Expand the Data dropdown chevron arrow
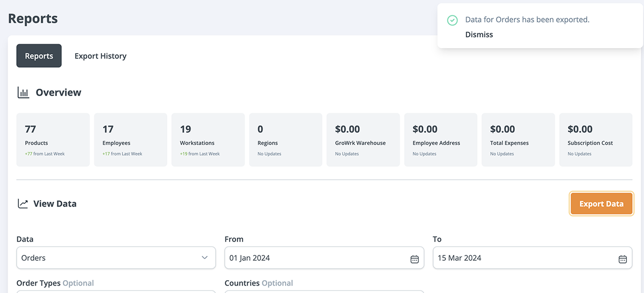Screen dimensions: 644x293 coord(204,258)
